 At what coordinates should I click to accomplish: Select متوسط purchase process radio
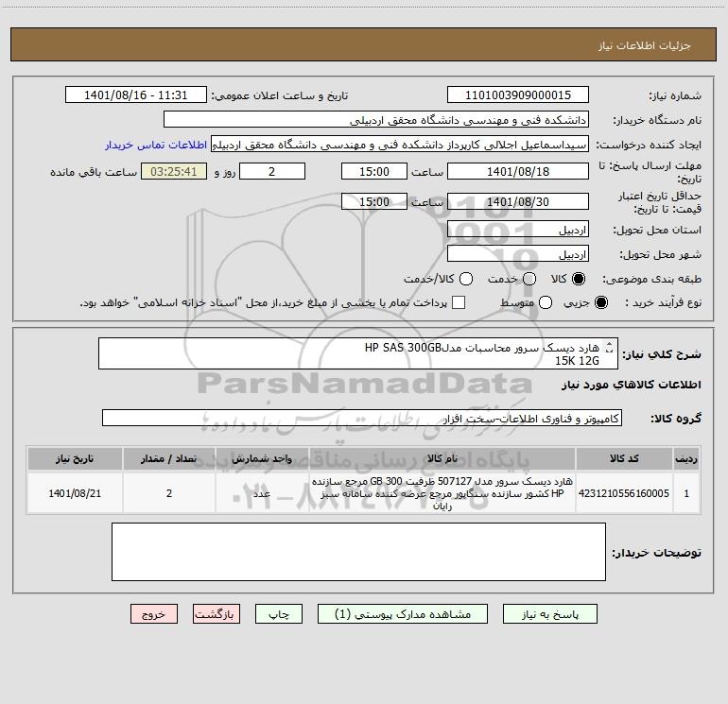coord(546,302)
